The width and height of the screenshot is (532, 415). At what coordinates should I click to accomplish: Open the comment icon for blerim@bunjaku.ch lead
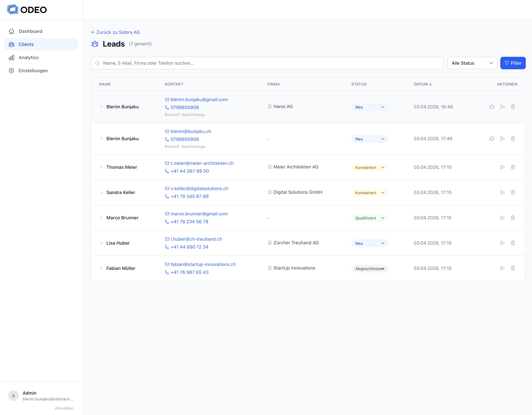[492, 139]
